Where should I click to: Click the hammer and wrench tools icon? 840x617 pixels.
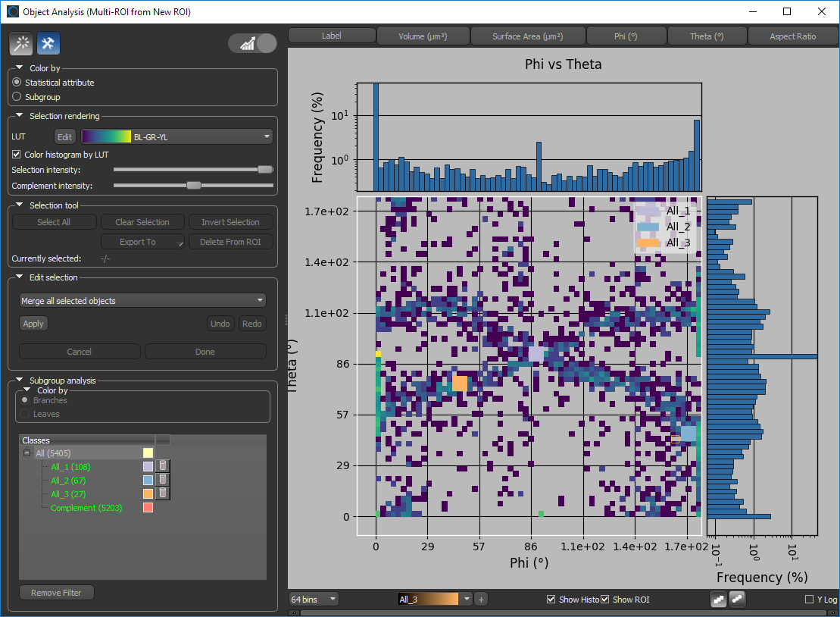click(48, 44)
